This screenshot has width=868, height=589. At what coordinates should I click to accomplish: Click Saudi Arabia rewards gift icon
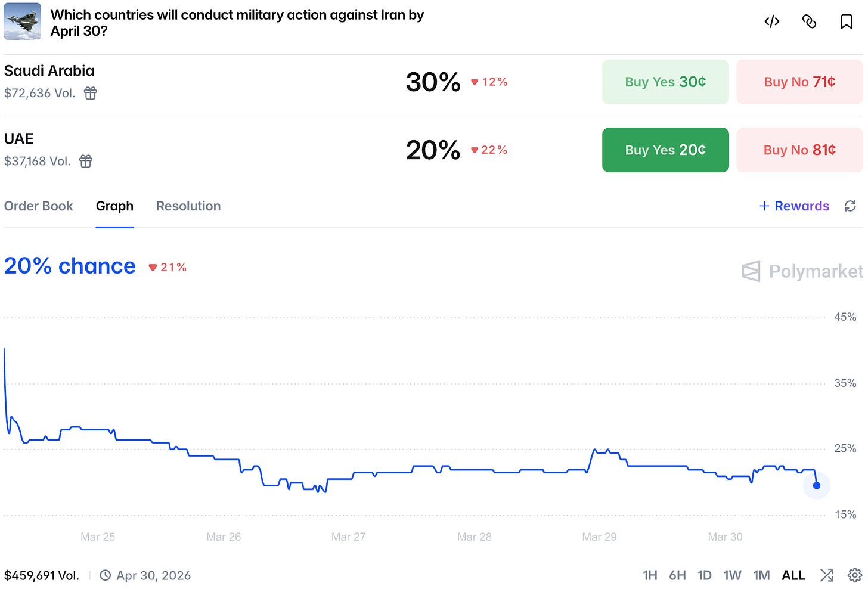tap(90, 93)
